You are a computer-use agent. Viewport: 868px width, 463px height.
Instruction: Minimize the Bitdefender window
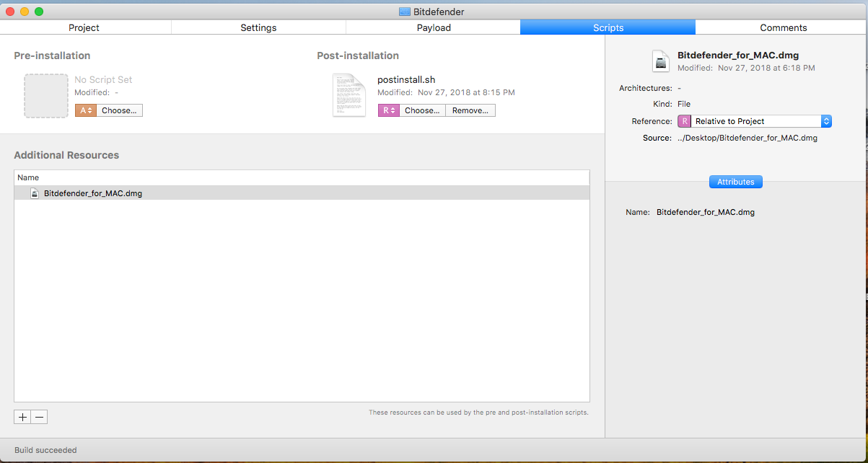click(25, 12)
